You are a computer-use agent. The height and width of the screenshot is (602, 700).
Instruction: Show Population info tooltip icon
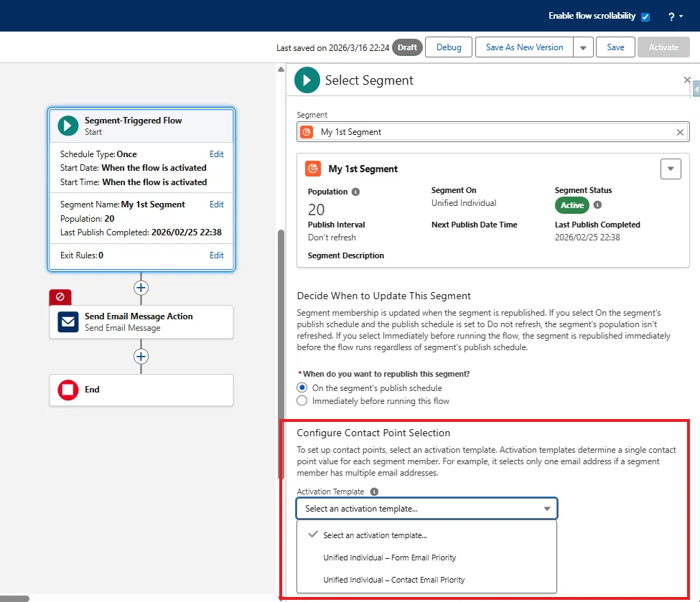click(x=355, y=192)
